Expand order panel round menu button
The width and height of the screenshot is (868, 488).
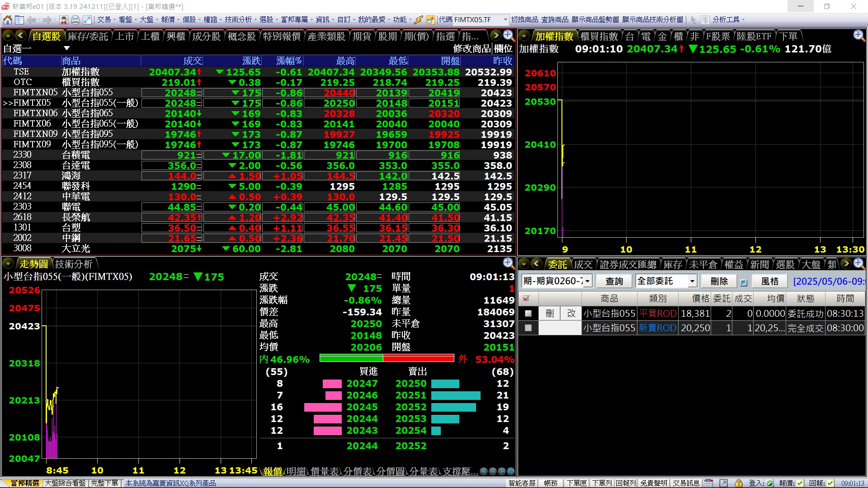[x=524, y=263]
